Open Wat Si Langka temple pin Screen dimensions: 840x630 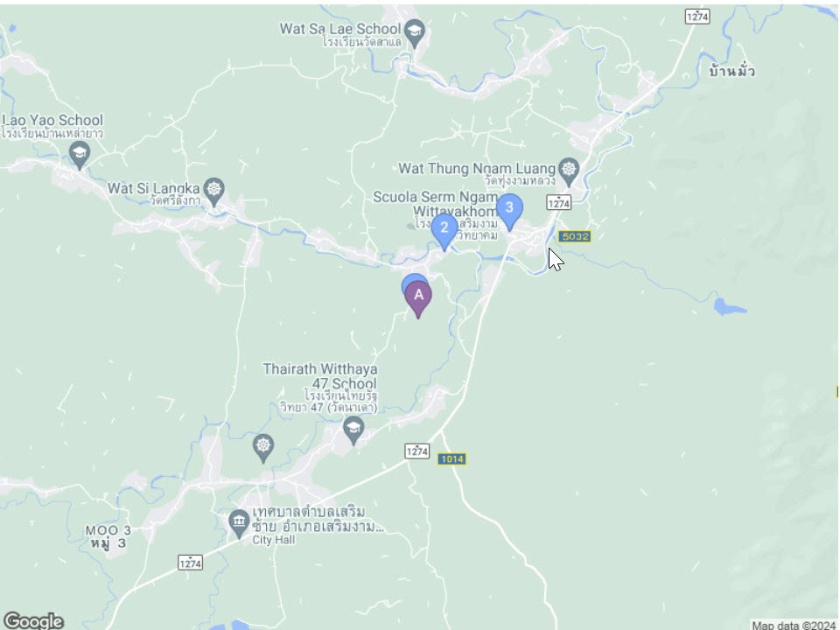coord(214,192)
